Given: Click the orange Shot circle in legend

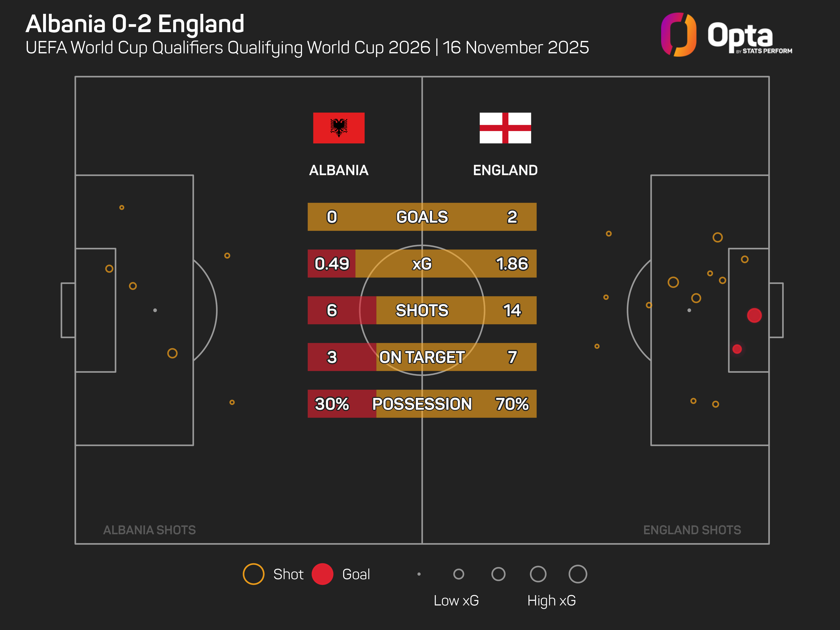Looking at the screenshot, I should [253, 574].
